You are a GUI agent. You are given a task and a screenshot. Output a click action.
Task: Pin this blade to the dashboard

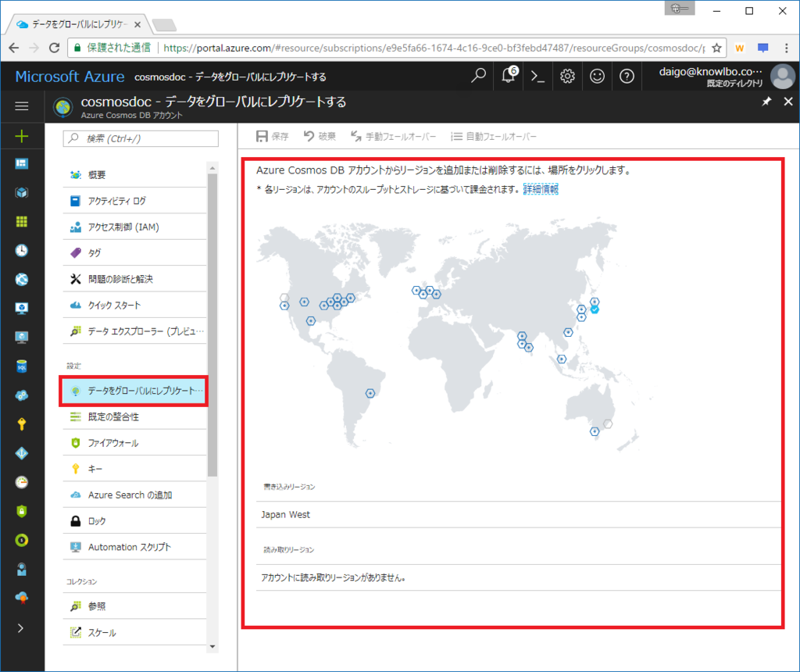766,102
